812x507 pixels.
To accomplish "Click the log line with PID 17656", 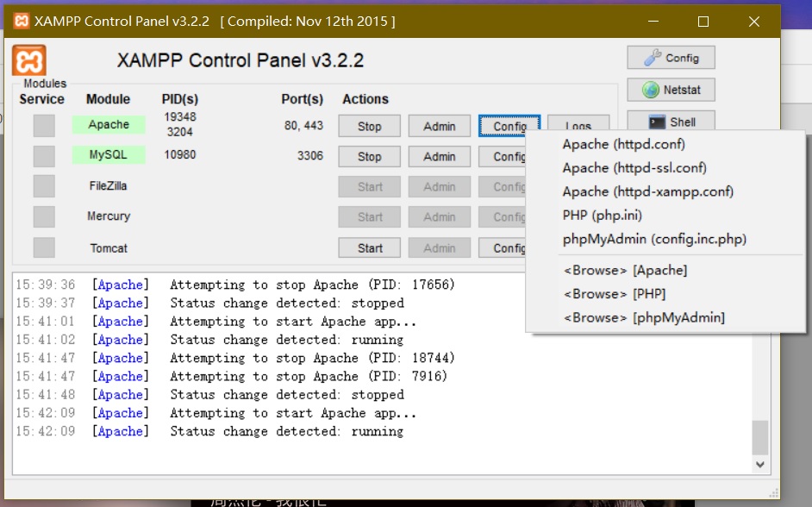I will tap(235, 285).
